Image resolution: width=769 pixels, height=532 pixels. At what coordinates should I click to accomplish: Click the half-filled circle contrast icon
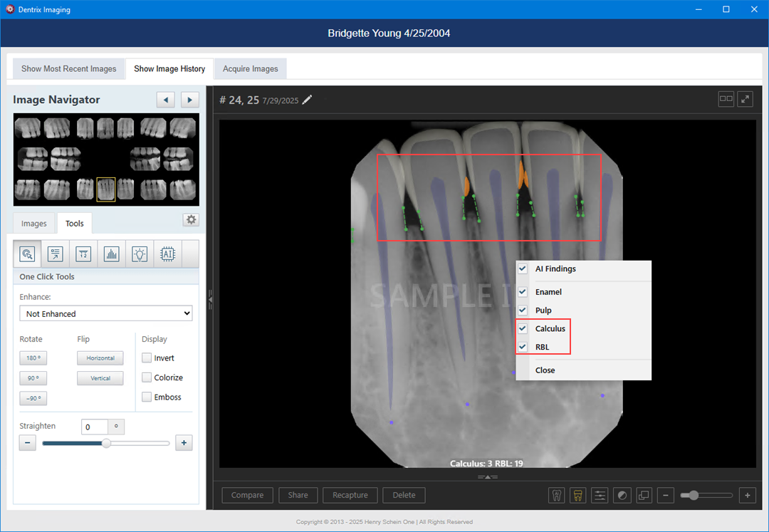[622, 495]
